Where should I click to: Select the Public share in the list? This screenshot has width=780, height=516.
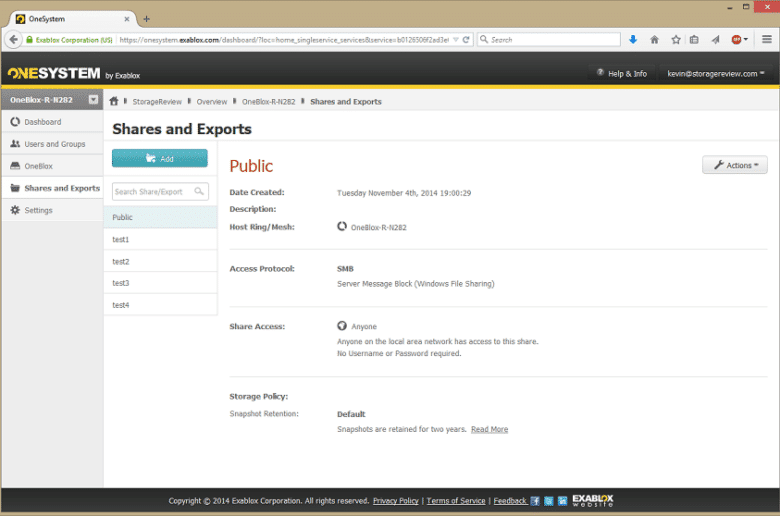[161, 217]
